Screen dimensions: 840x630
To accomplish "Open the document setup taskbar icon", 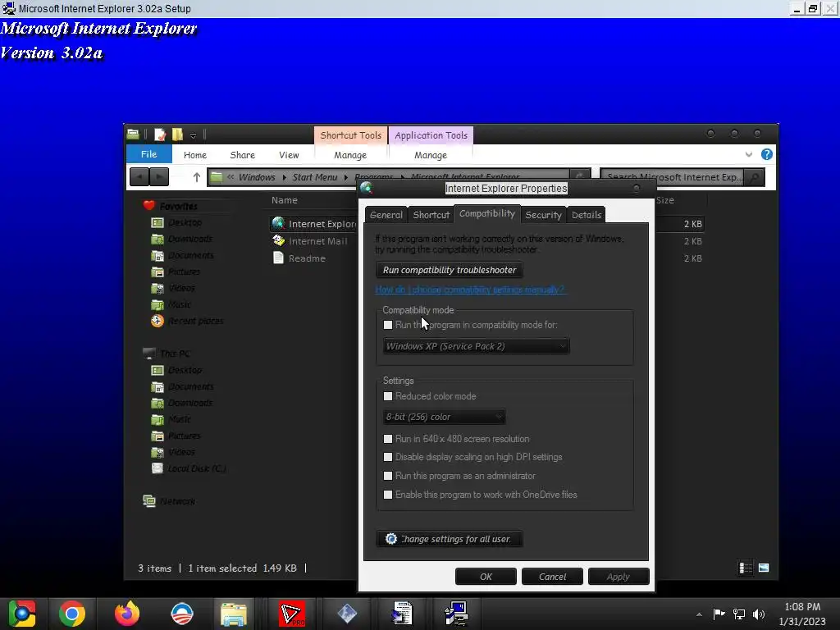I will pos(402,614).
